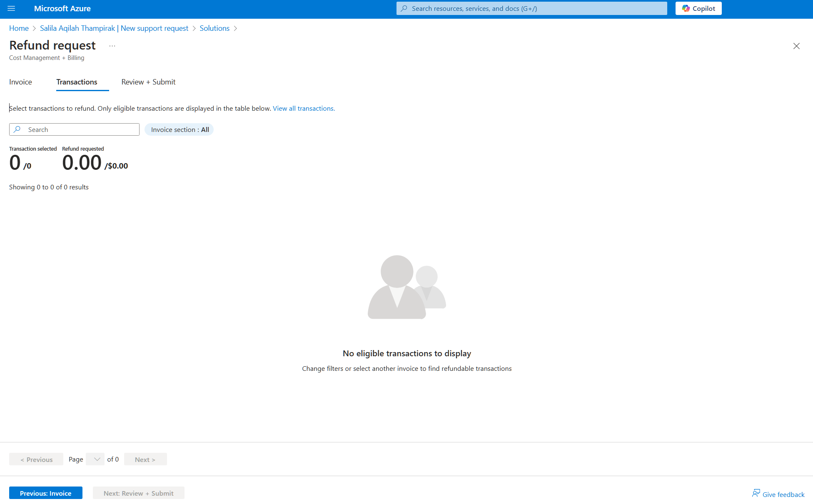Go to Home breadcrumb
813x504 pixels.
pos(19,28)
